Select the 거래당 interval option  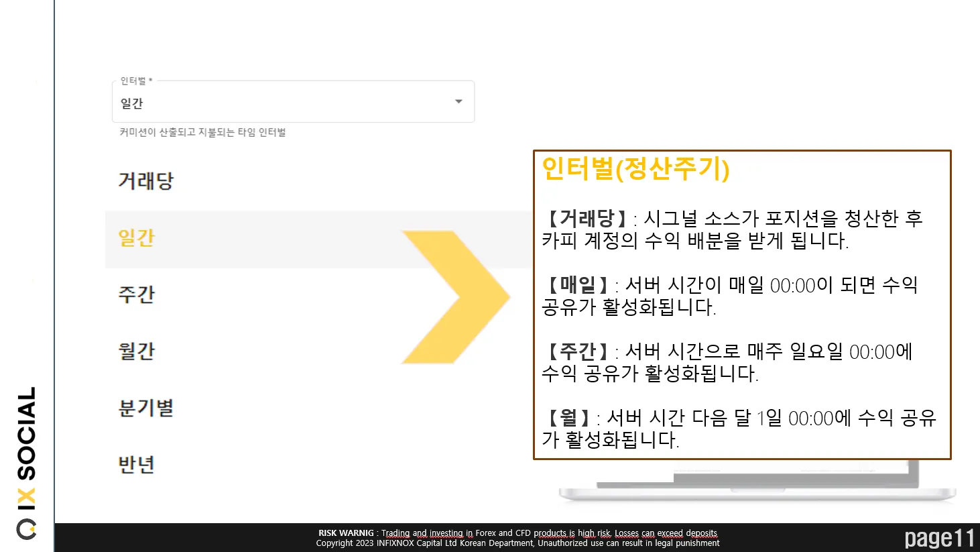(x=145, y=181)
